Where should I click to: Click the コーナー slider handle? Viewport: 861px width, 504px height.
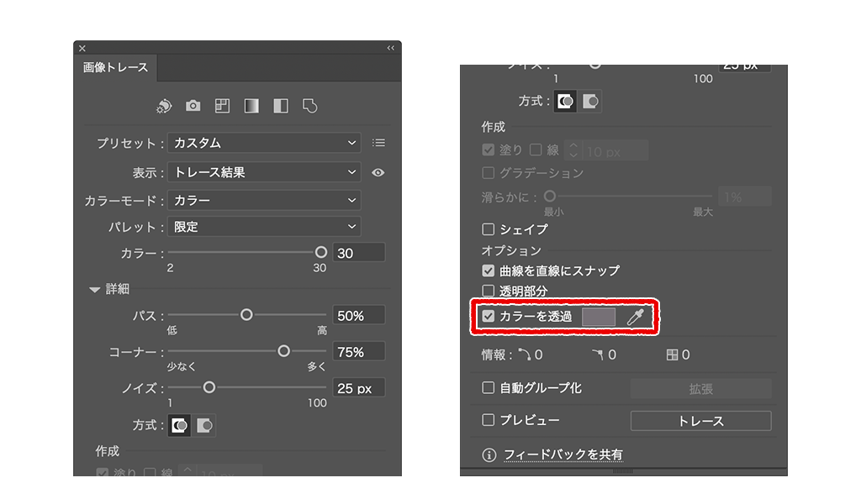point(283,351)
